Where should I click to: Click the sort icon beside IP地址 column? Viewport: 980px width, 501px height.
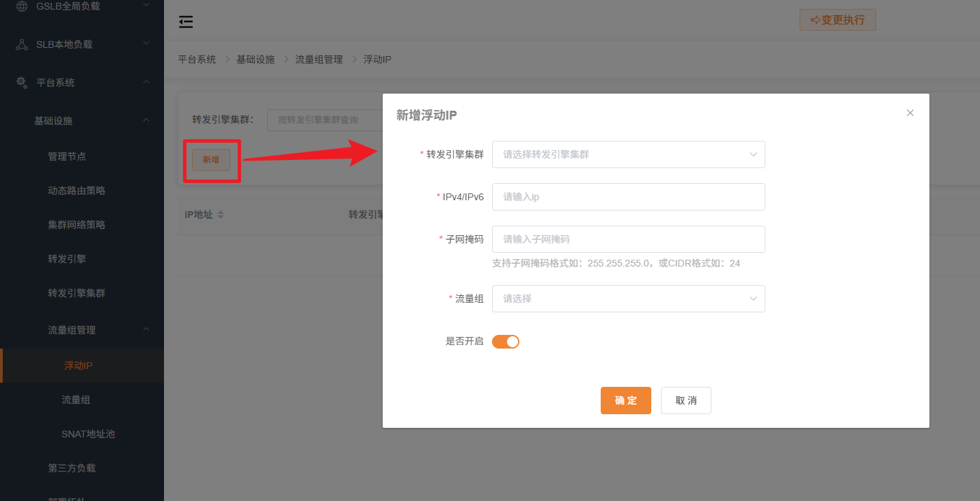click(x=221, y=215)
